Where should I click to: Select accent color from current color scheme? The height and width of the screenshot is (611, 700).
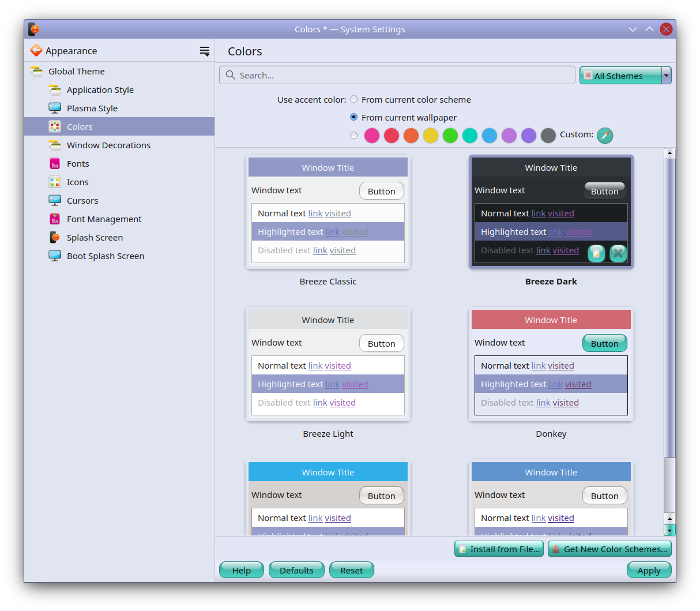pos(354,99)
